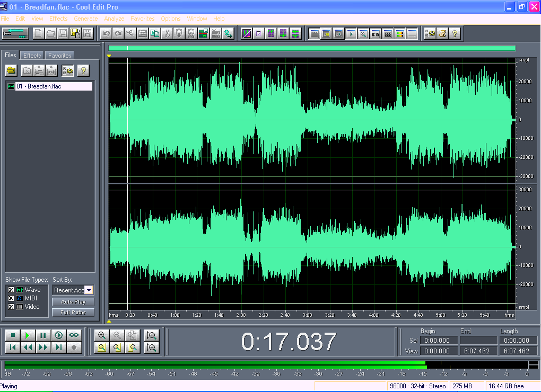Toggle Loop Play infinity button

[x=74, y=335]
